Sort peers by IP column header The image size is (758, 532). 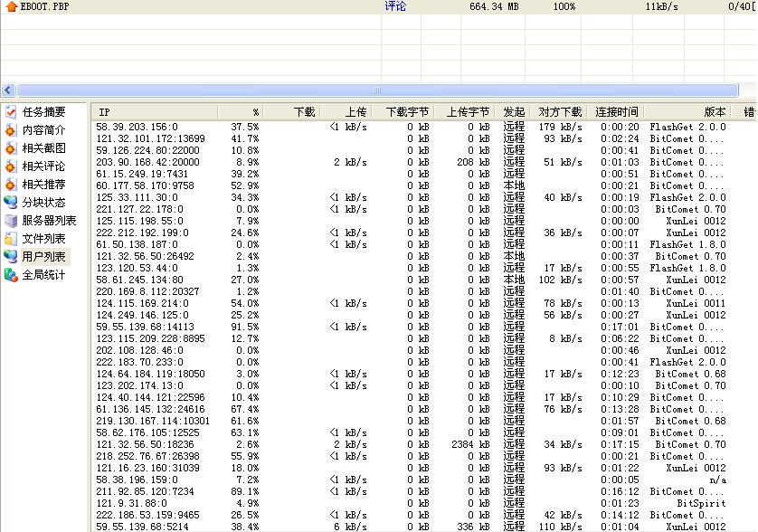[154, 112]
